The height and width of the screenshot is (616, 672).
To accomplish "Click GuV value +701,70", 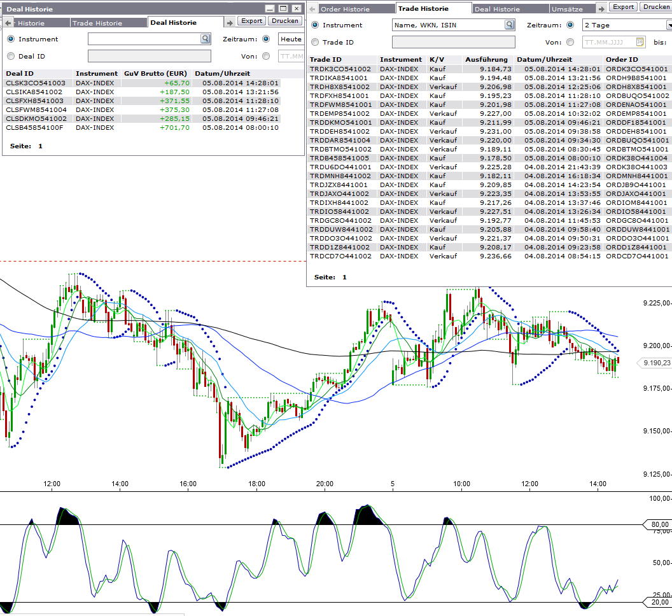I will tap(174, 127).
